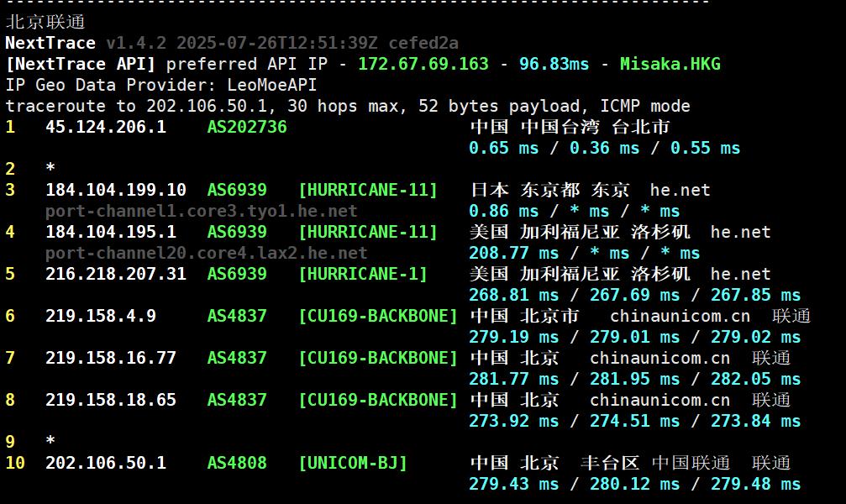Select the AS202736 label on hop 1
The image size is (846, 504).
click(x=247, y=127)
